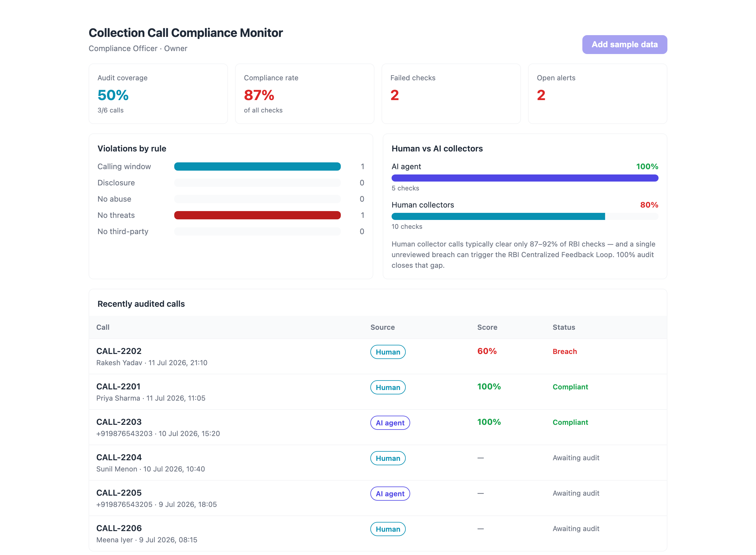Click Priya Sharma call details line
Viewport: 756px width, 555px height.
point(151,398)
